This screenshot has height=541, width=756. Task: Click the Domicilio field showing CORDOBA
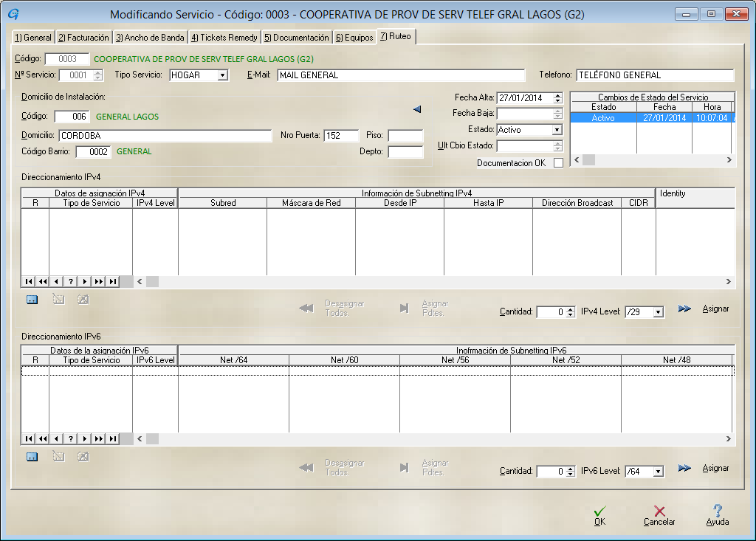tap(165, 136)
